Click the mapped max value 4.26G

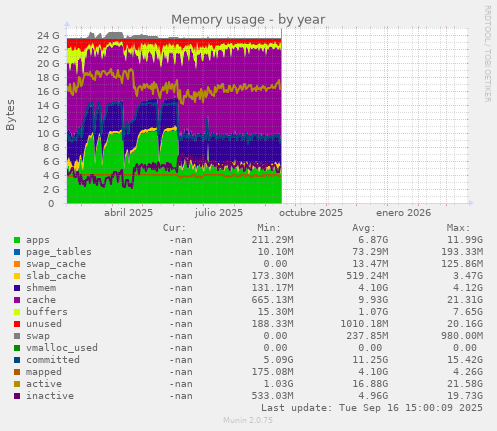(468, 372)
